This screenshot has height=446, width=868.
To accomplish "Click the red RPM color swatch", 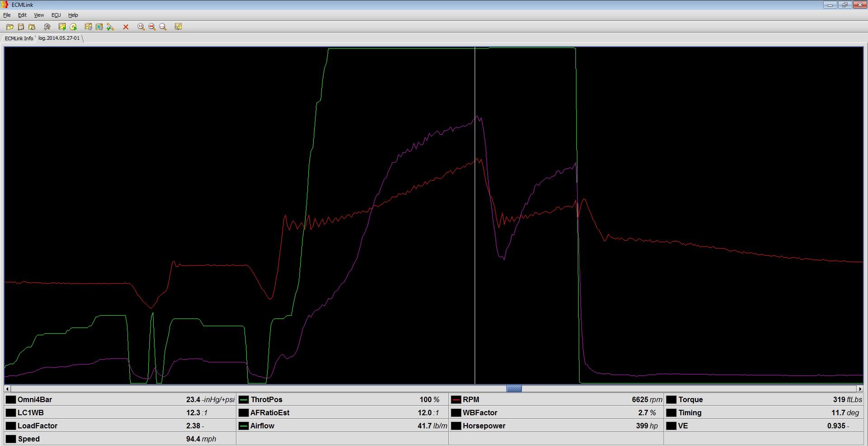I will click(456, 399).
